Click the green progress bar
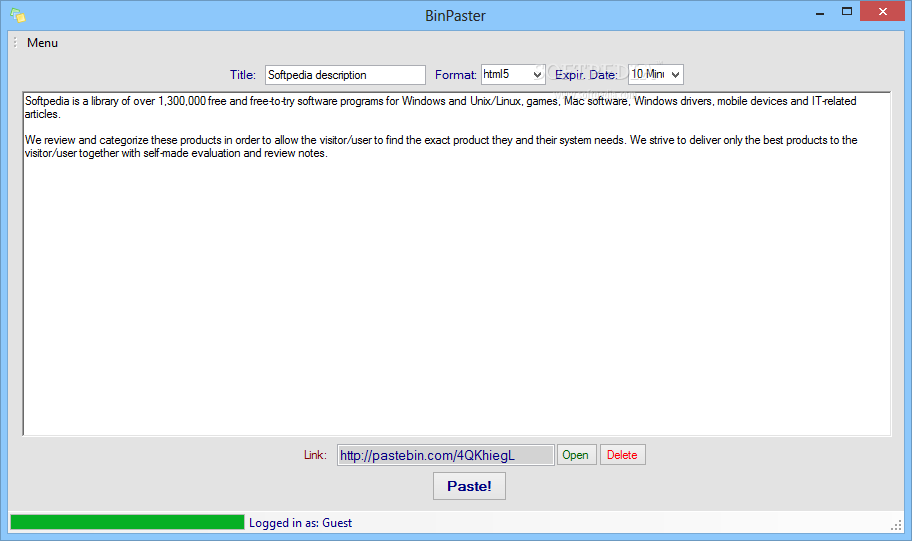The height and width of the screenshot is (541, 912). click(x=127, y=522)
